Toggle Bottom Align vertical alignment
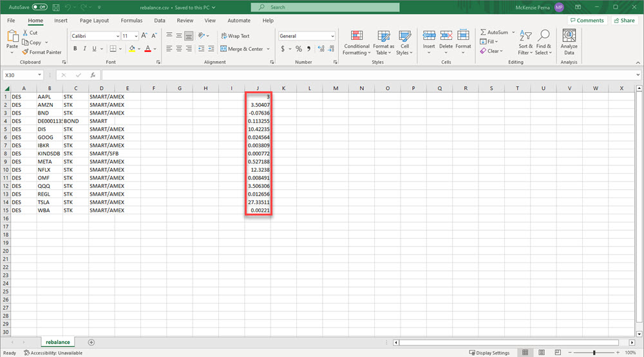The width and height of the screenshot is (644, 357). pyautogui.click(x=189, y=36)
